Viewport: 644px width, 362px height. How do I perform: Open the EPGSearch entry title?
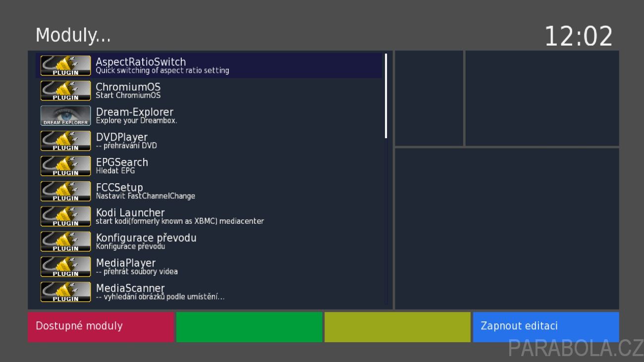coord(122,162)
